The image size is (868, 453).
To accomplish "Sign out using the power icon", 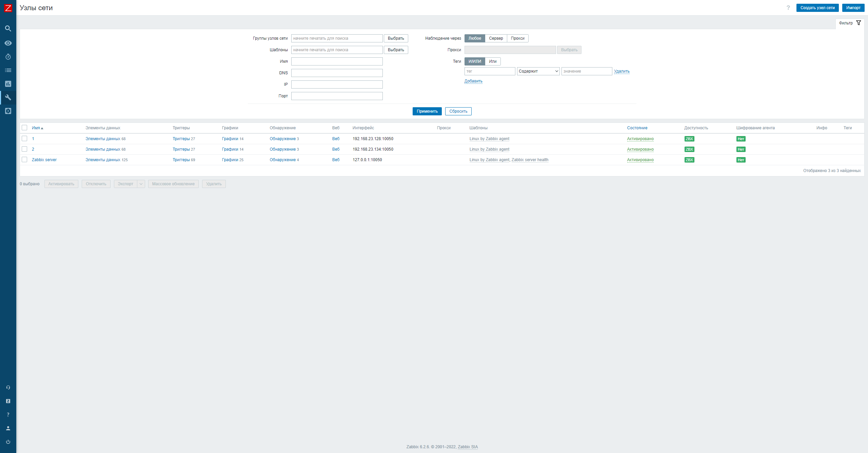I will pyautogui.click(x=8, y=441).
